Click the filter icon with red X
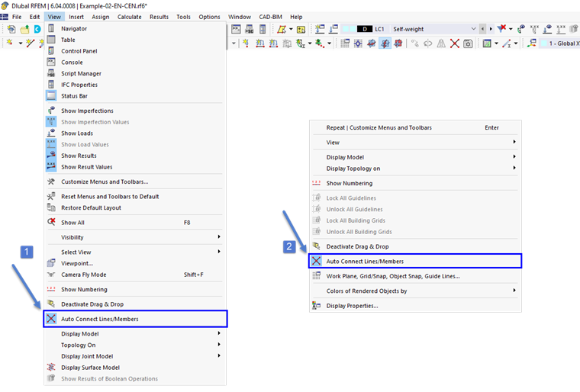 (501, 29)
